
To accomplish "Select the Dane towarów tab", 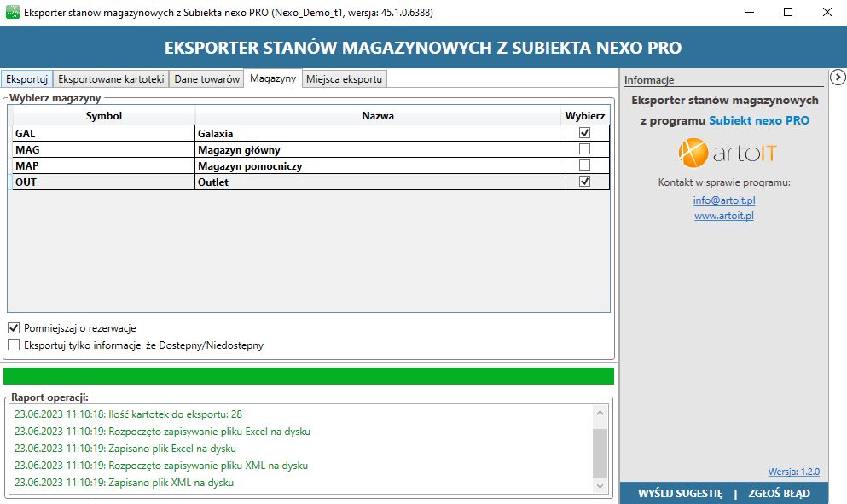I will click(206, 78).
